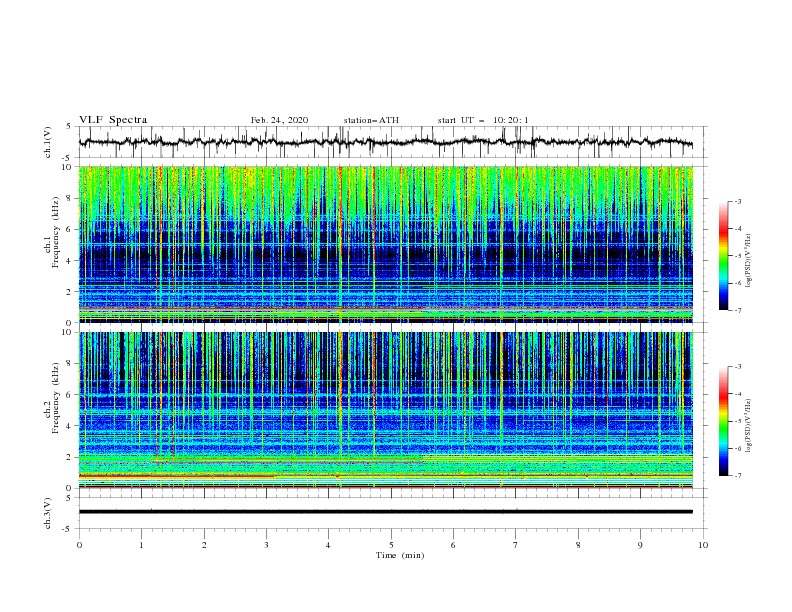Click the lower colorbar 'log(PSD)(V²/Hz)' label
The width and height of the screenshot is (792, 612).
point(748,425)
